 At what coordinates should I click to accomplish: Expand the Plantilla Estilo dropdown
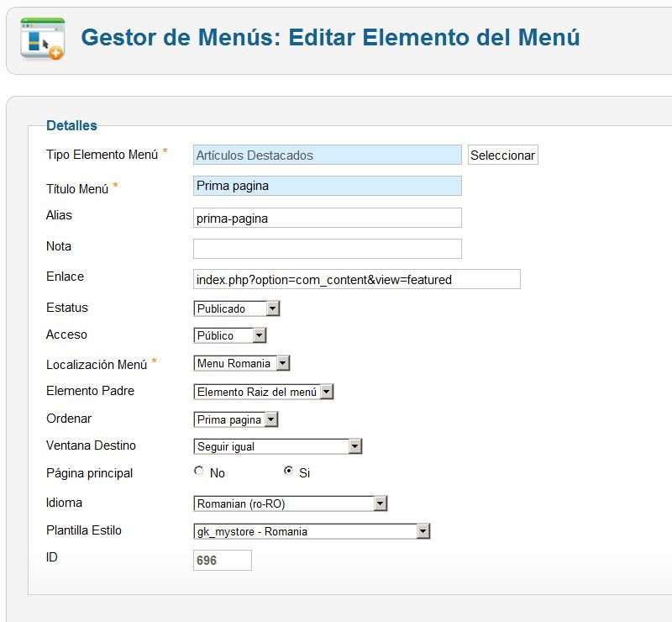click(312, 531)
